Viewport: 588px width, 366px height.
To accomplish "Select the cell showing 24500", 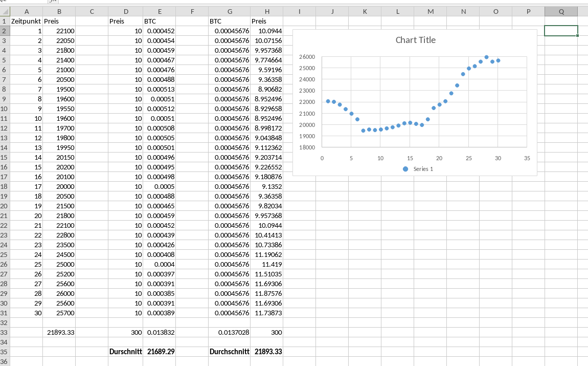I will point(59,254).
